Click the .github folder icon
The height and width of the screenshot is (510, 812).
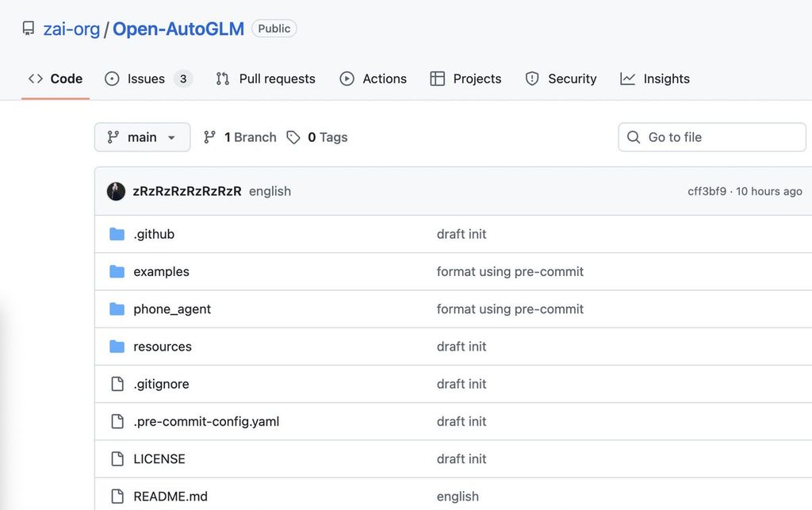click(x=117, y=234)
